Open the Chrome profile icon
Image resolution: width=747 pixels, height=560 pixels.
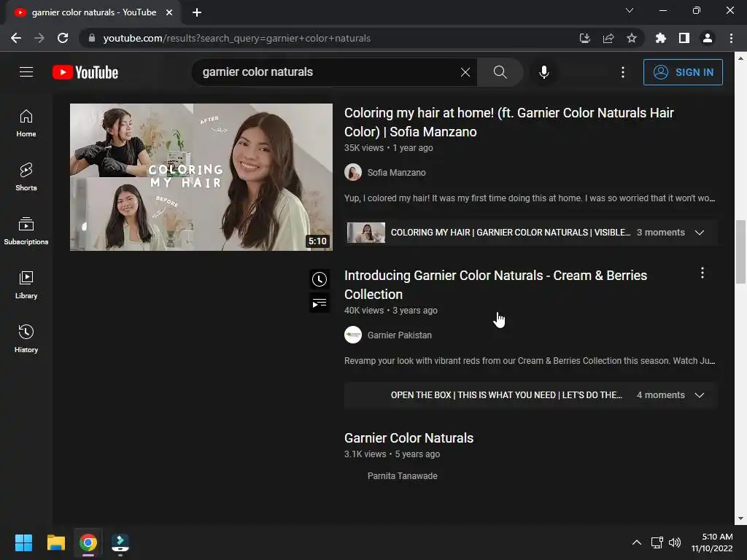pos(708,38)
